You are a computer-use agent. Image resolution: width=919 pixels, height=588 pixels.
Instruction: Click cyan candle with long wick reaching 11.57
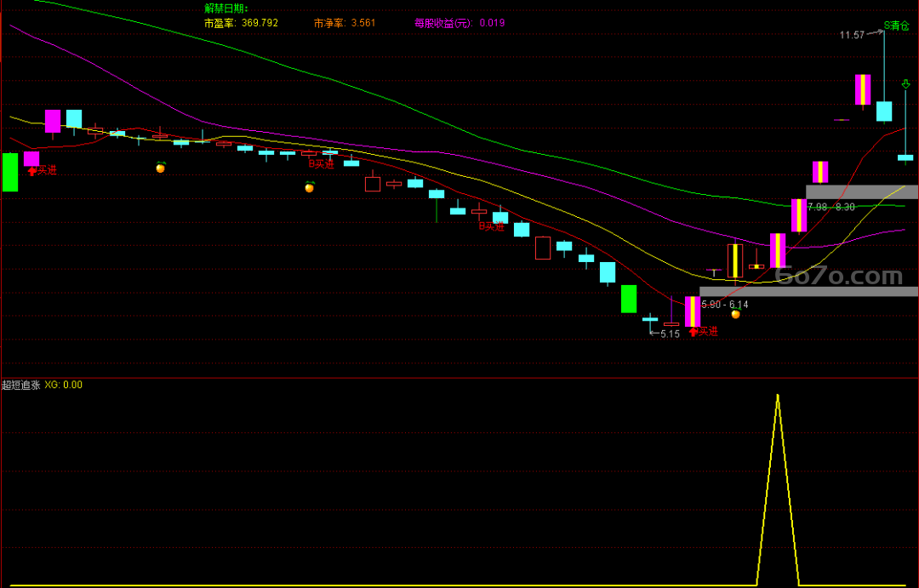point(884,111)
